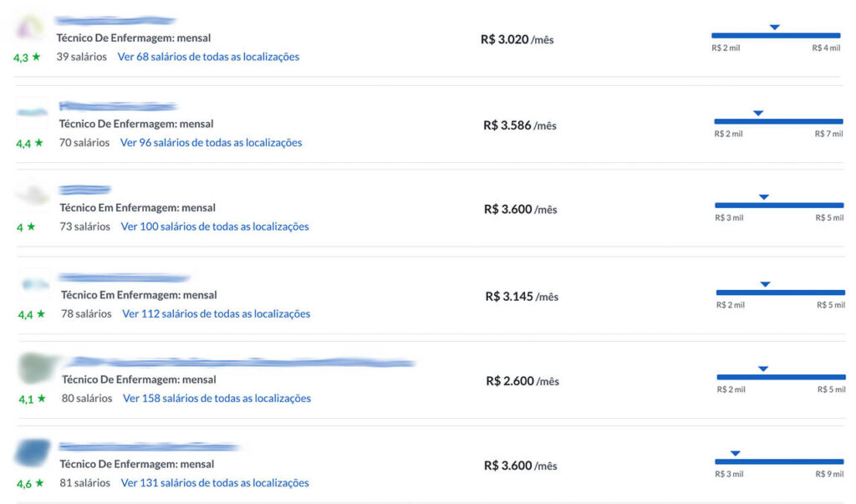
Task: Open the 'Ver 112 salários' link
Action: coord(216,314)
